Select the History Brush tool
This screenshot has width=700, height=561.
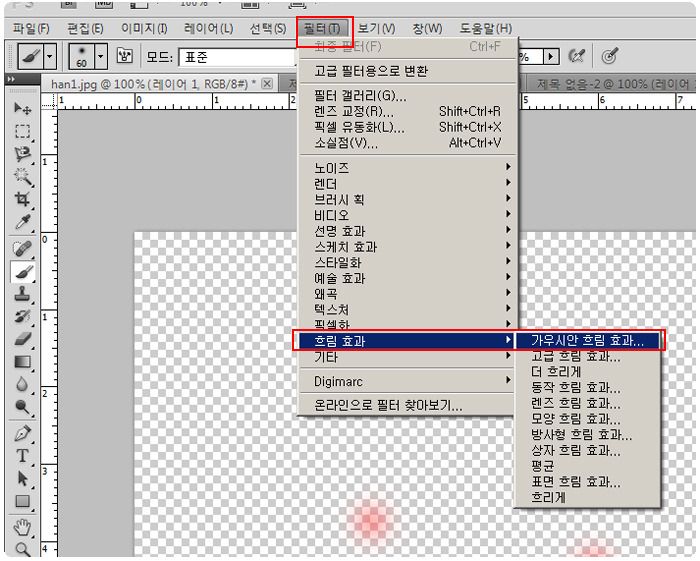(x=22, y=316)
